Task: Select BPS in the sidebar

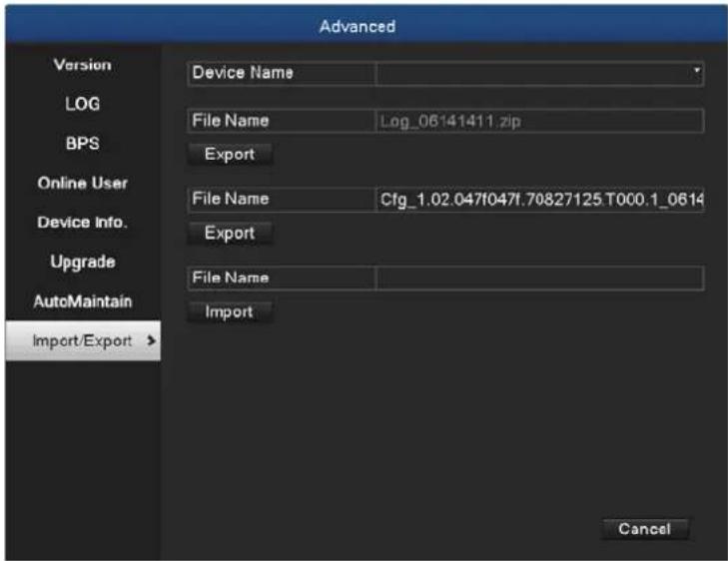Action: [x=83, y=144]
